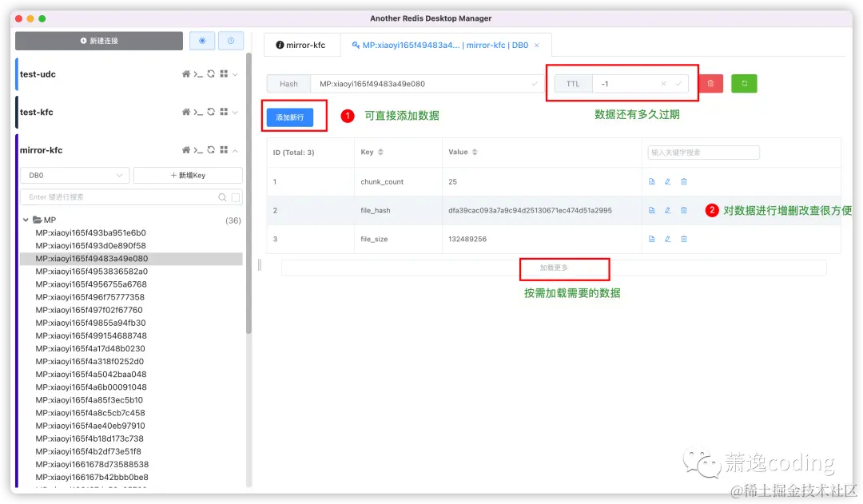This screenshot has width=863, height=504.
Task: View the chunk_count row details
Action: click(652, 181)
